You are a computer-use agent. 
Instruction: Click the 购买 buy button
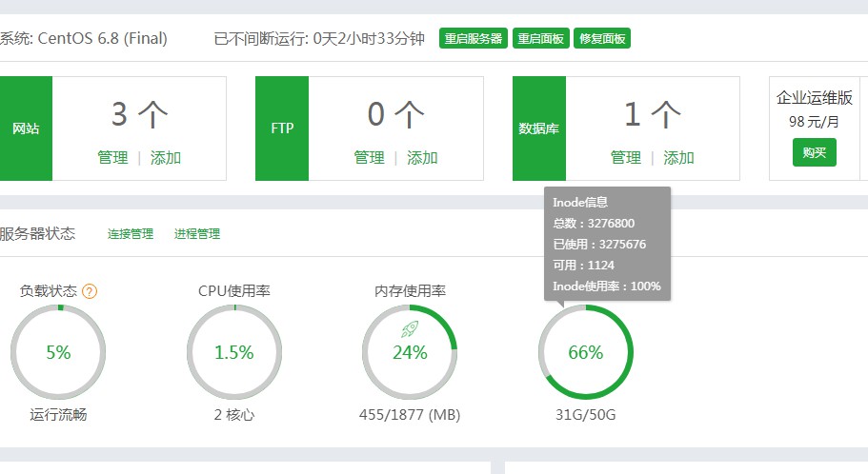coord(815,152)
